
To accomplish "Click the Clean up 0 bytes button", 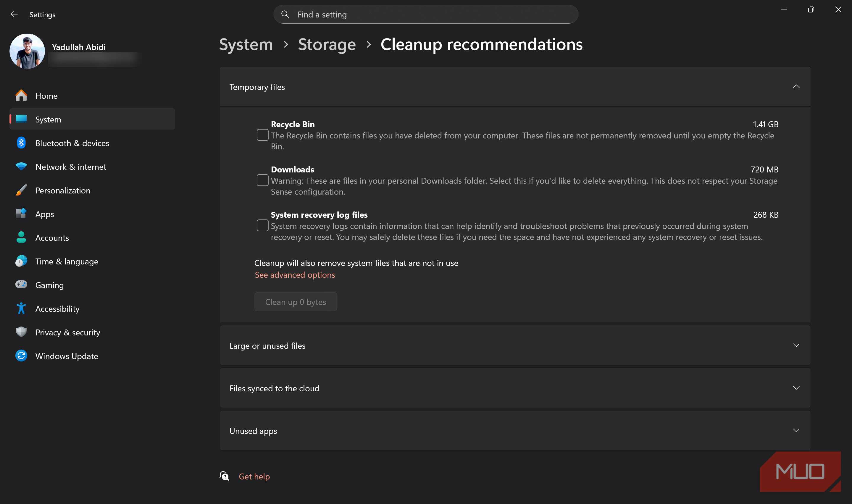I will coord(296,302).
